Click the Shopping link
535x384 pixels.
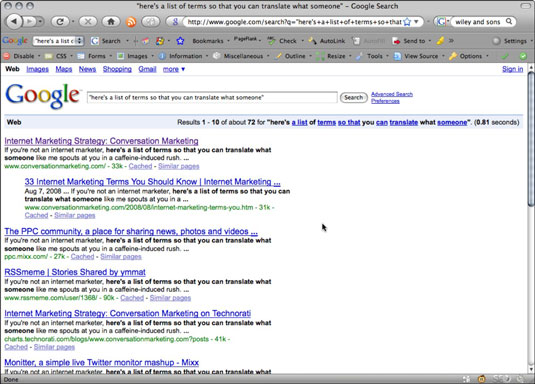(117, 69)
